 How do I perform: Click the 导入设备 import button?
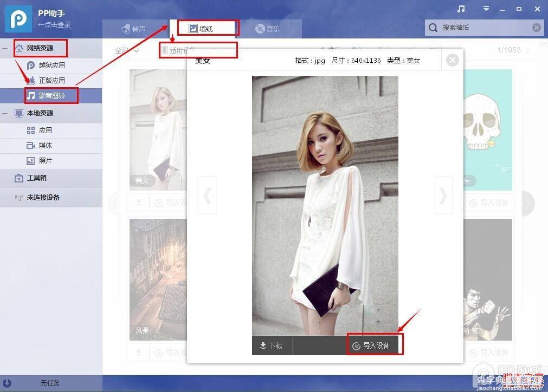click(x=371, y=345)
